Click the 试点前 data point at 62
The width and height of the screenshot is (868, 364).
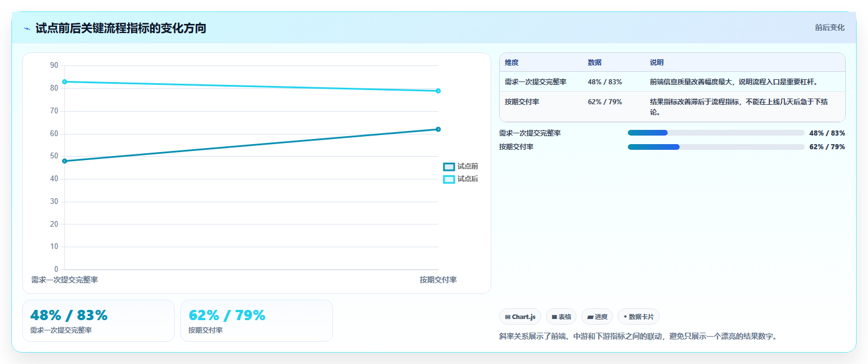[438, 129]
